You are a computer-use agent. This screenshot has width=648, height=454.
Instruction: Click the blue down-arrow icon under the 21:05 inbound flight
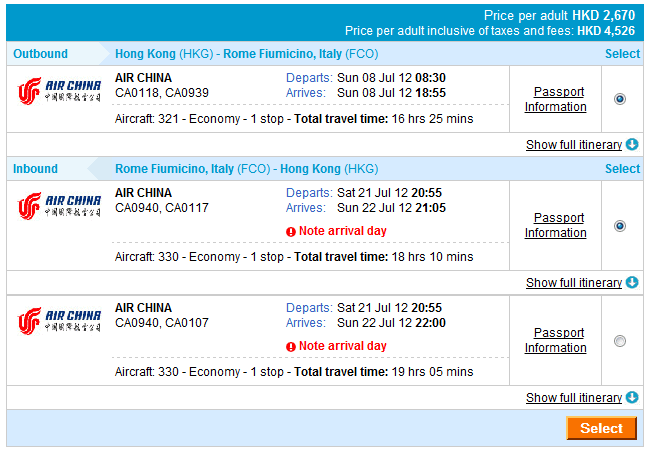(632, 283)
